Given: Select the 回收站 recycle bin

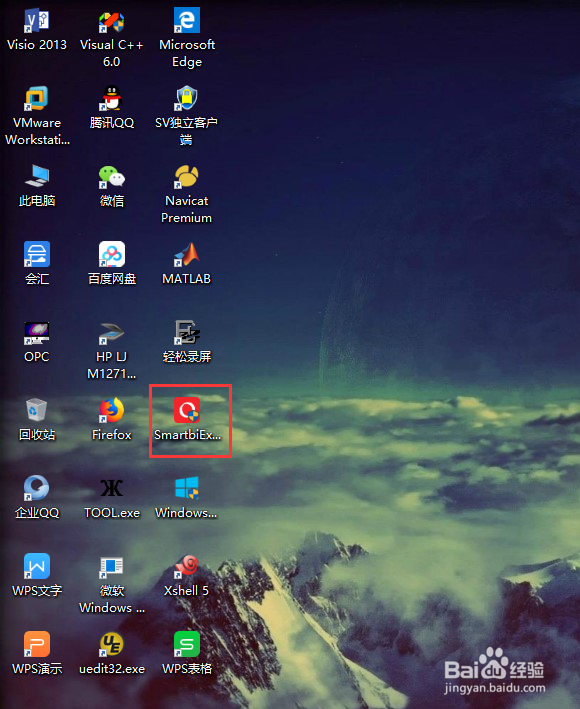Looking at the screenshot, I should pyautogui.click(x=37, y=410).
